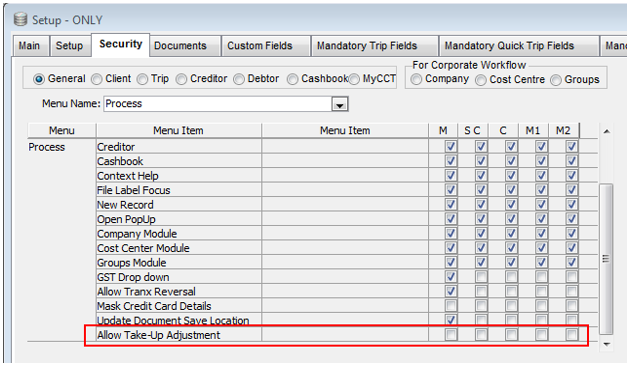This screenshot has width=629, height=373.
Task: Toggle the C checkbox for Context Help
Action: 511,175
